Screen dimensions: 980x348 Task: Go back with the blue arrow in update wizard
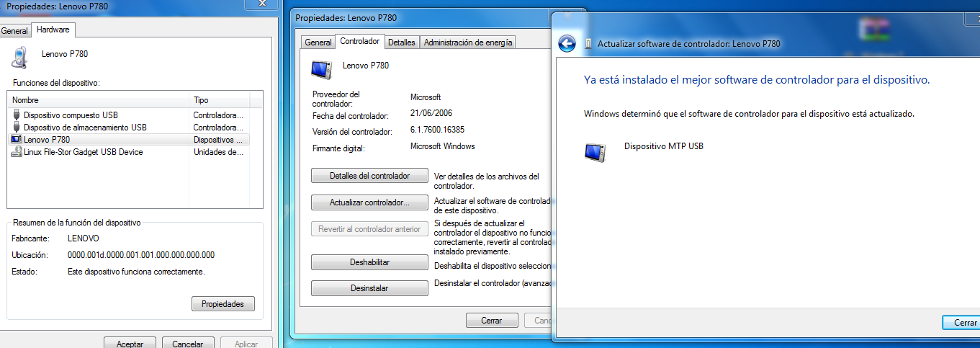point(567,43)
